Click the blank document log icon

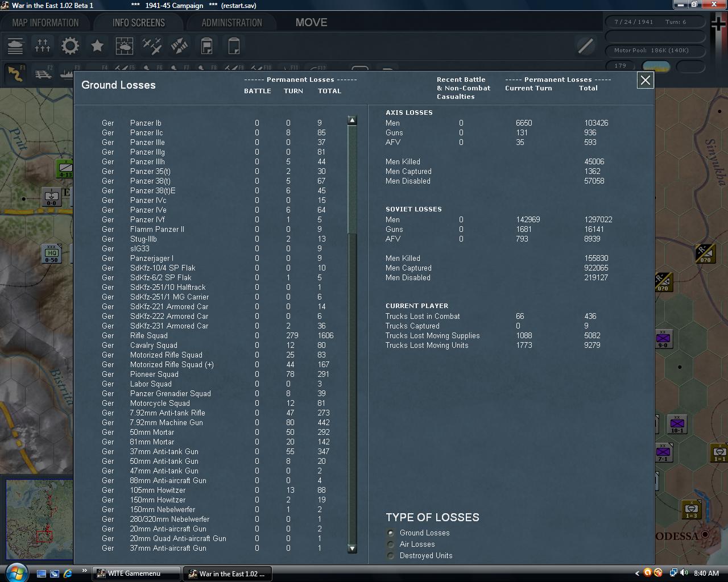[234, 45]
